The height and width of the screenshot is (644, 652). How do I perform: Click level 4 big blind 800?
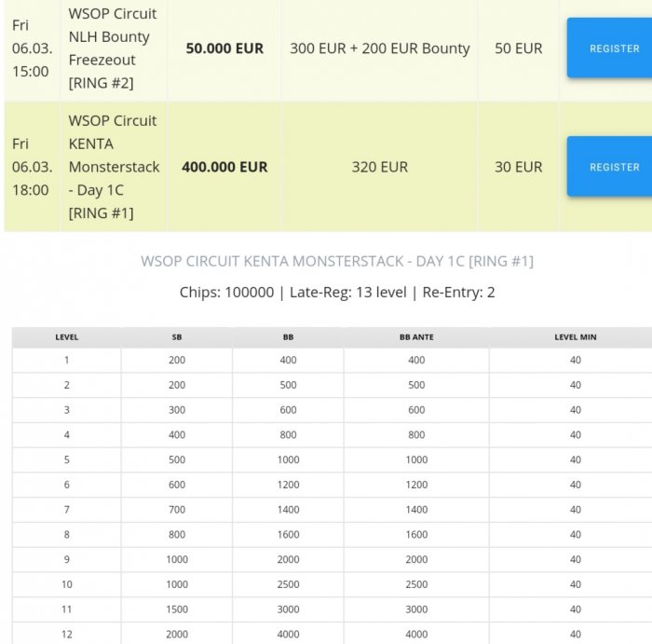point(288,435)
